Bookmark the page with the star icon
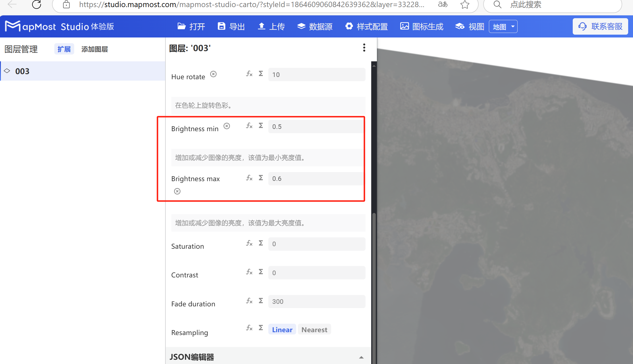The image size is (633, 364). click(x=465, y=5)
